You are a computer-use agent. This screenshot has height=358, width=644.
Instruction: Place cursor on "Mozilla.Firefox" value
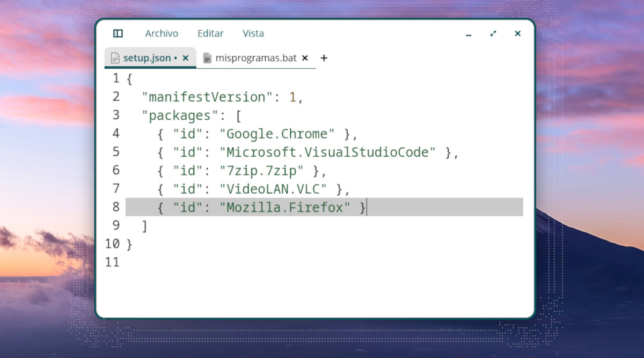point(285,207)
